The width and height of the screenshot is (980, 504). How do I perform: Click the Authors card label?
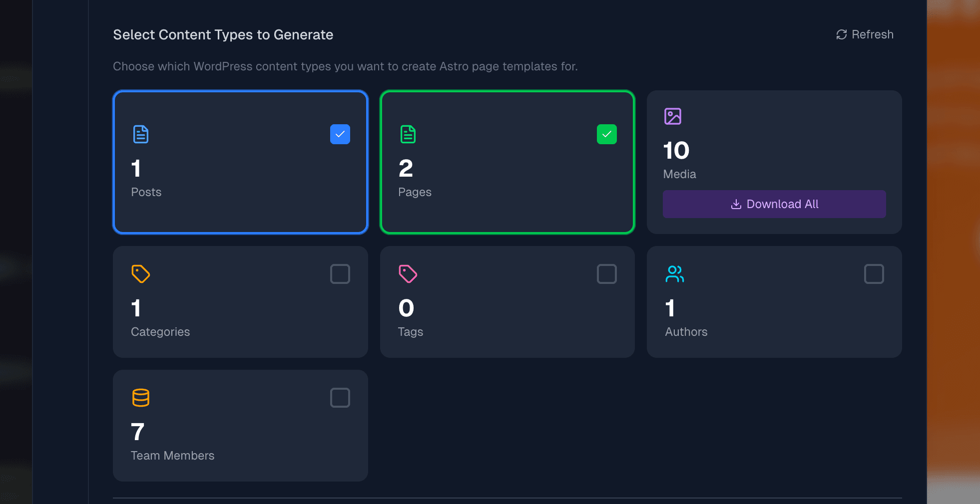pyautogui.click(x=686, y=332)
